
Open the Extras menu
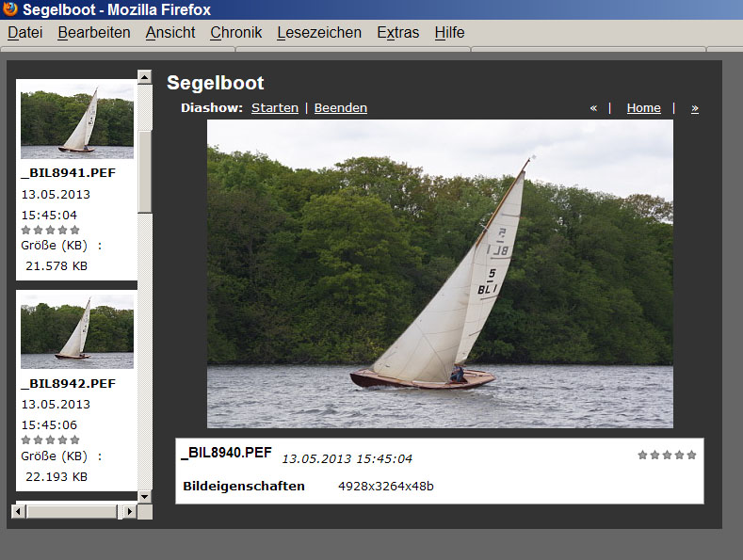point(398,32)
